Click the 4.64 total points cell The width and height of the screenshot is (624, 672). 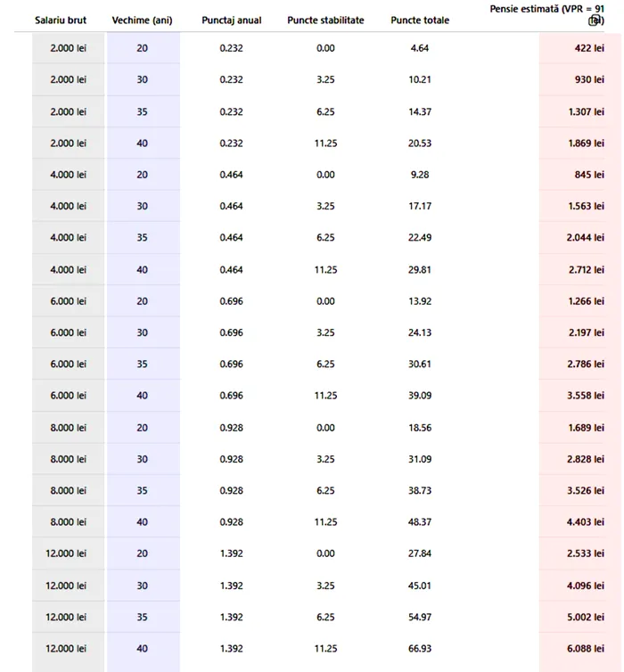pyautogui.click(x=420, y=48)
